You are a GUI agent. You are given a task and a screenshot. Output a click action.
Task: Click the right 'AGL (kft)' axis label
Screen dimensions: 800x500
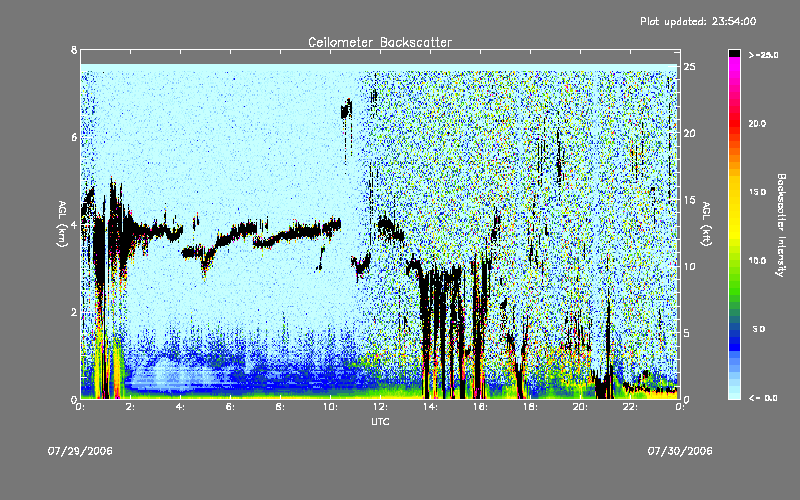707,224
